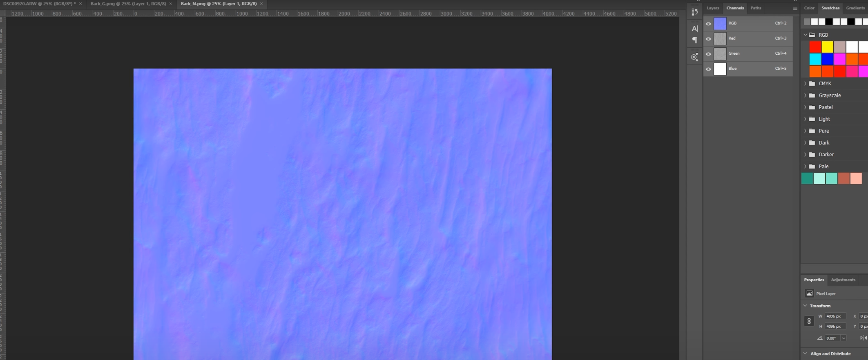Image resolution: width=868 pixels, height=360 pixels.
Task: Hide the Green channel
Action: pos(708,54)
